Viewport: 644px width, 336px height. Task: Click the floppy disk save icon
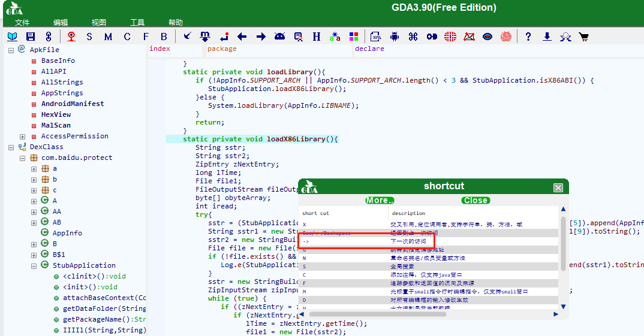coord(31,37)
